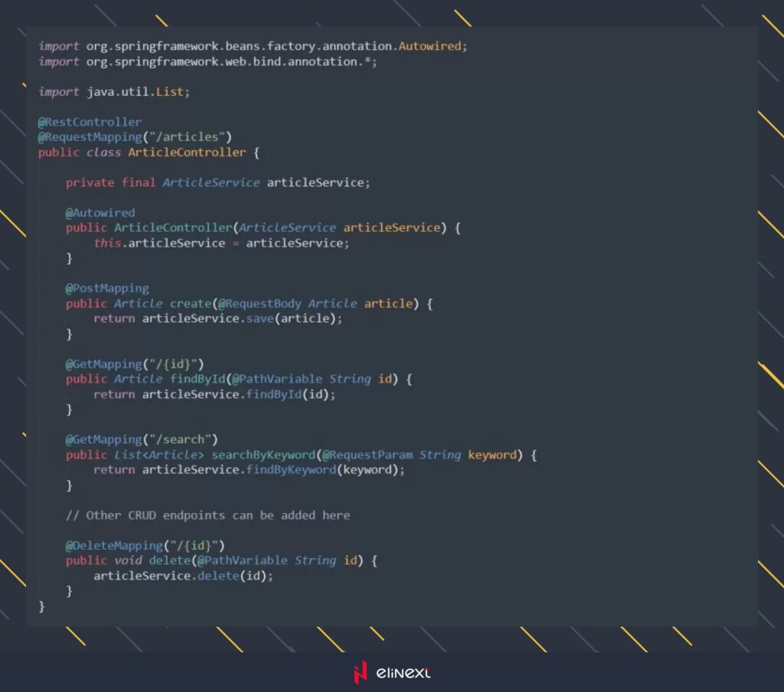The image size is (784, 692).
Task: Select the @RestController annotation
Action: (x=90, y=122)
